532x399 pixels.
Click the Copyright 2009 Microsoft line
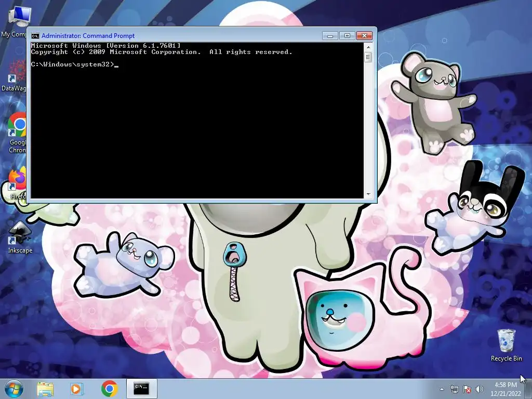162,52
